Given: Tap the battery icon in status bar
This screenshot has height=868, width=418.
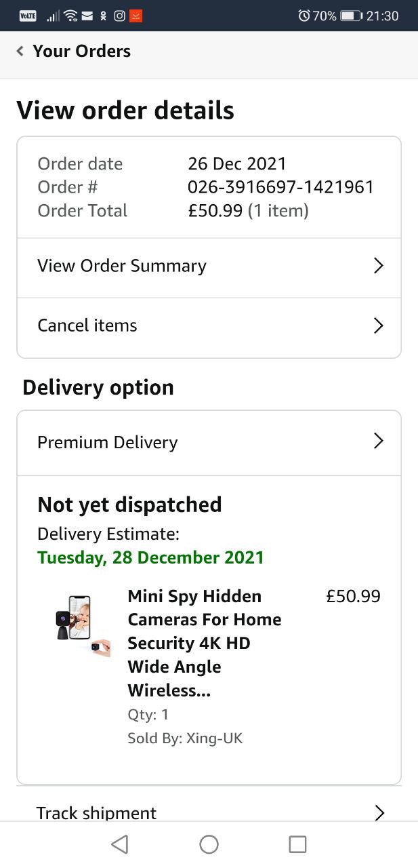Looking at the screenshot, I should [350, 16].
